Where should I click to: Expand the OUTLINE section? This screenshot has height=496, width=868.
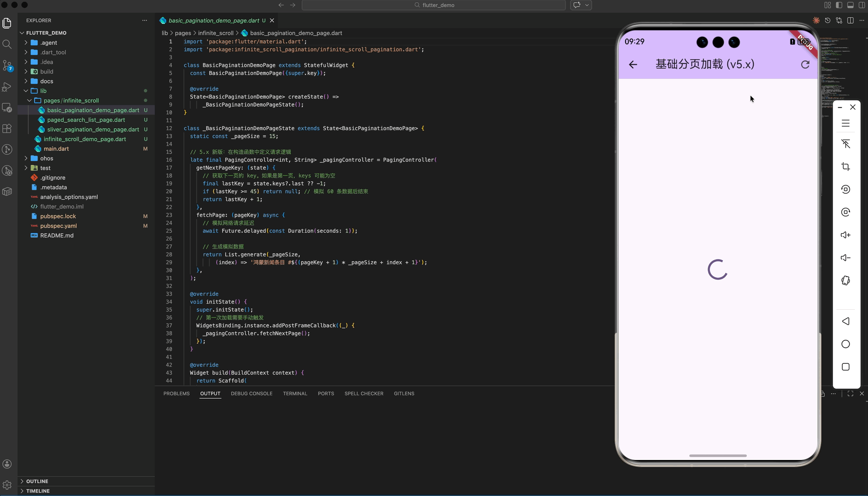click(x=37, y=481)
